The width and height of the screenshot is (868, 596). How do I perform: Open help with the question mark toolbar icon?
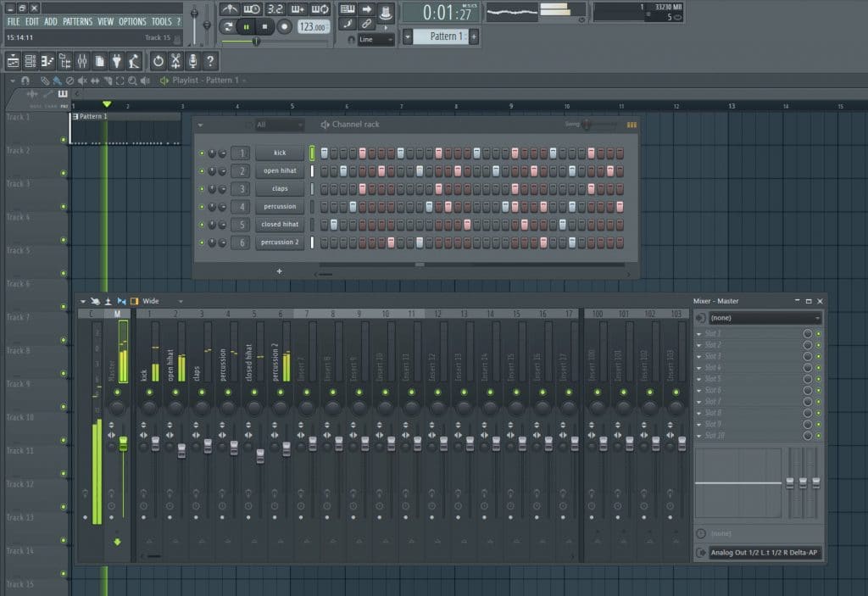tap(210, 61)
